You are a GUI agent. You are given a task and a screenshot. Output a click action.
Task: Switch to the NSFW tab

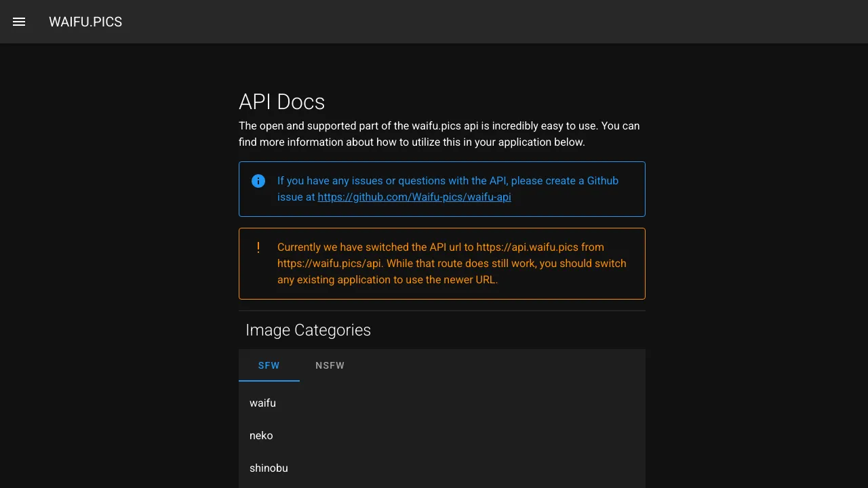[x=330, y=365]
